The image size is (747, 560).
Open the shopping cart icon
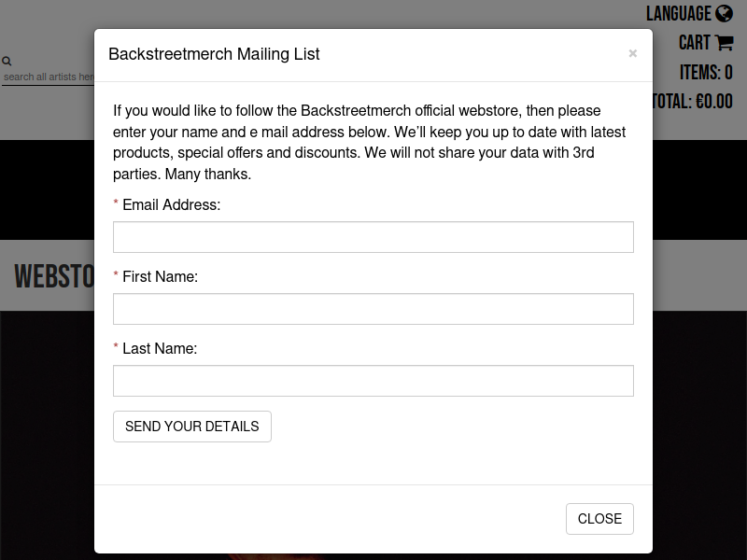tap(725, 43)
